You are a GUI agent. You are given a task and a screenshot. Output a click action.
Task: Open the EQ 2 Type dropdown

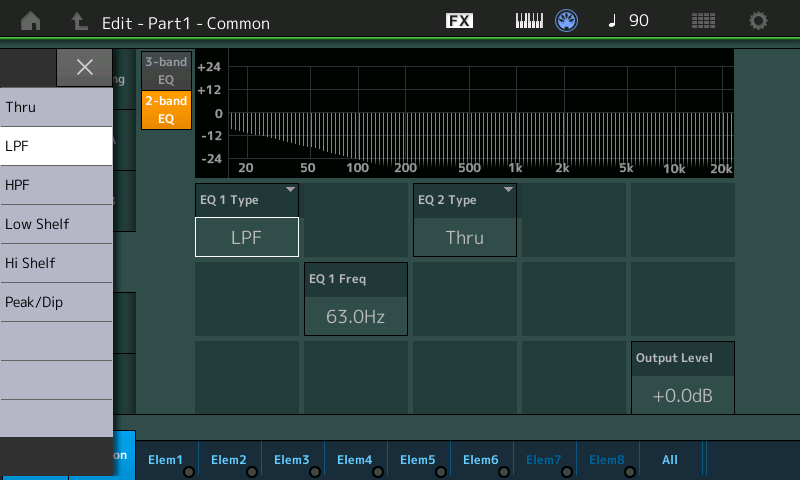465,200
